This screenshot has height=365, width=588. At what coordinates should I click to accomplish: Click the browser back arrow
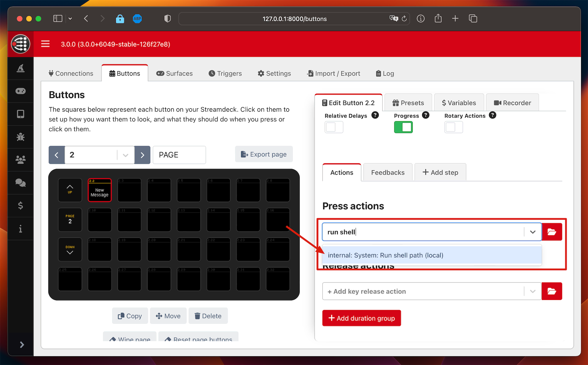click(x=86, y=18)
